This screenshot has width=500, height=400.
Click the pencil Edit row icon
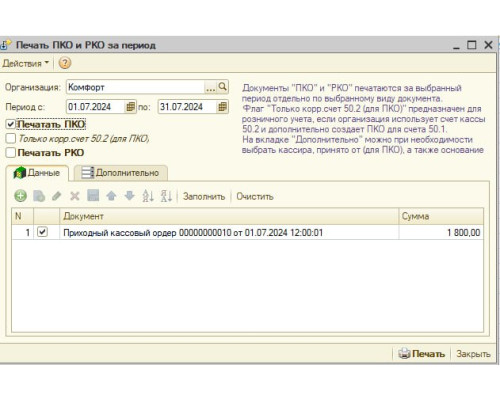coord(57,196)
